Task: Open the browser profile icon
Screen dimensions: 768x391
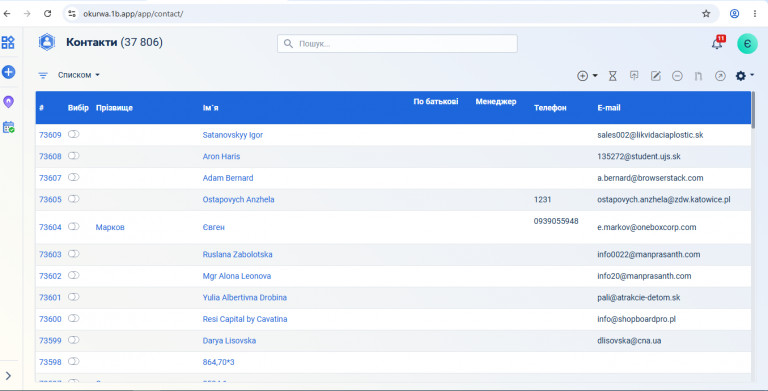Action: [x=734, y=14]
